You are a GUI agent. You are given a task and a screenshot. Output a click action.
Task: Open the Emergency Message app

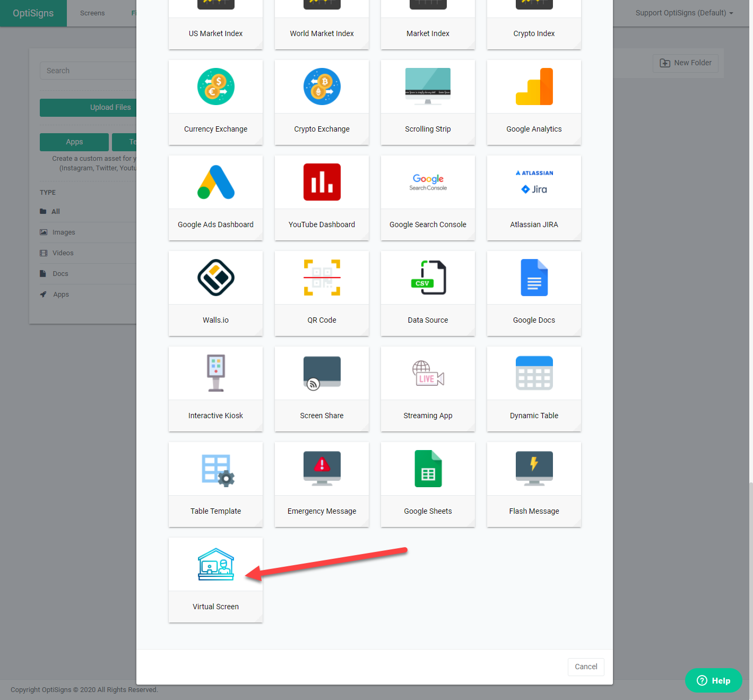(x=322, y=469)
